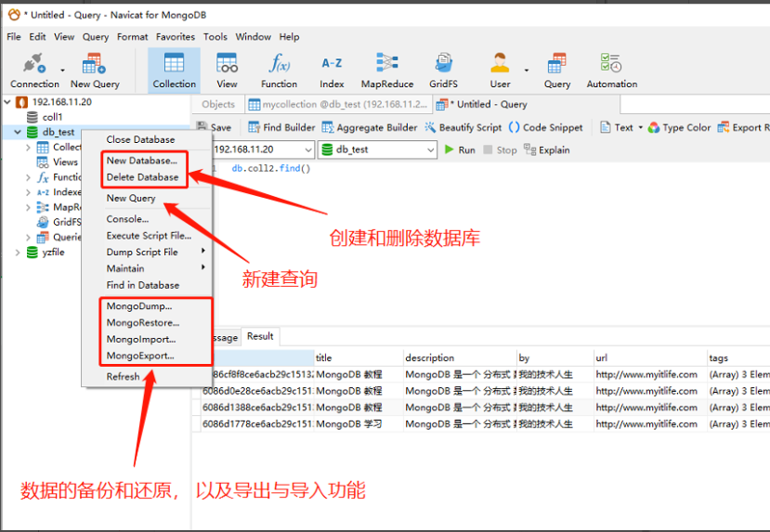The height and width of the screenshot is (532, 770).
Task: Choose Console... in context menu
Action: click(x=127, y=219)
